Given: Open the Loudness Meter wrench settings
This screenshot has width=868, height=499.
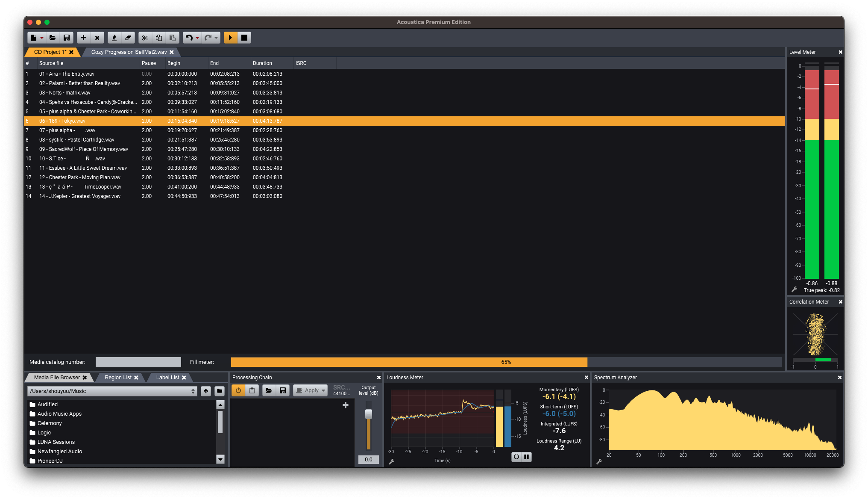Looking at the screenshot, I should coord(391,461).
